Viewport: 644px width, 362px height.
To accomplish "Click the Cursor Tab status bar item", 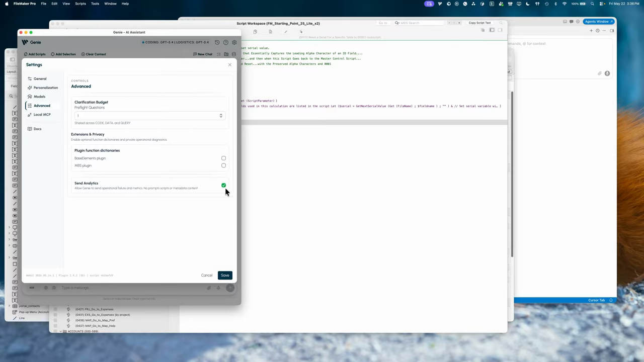I will [x=597, y=300].
